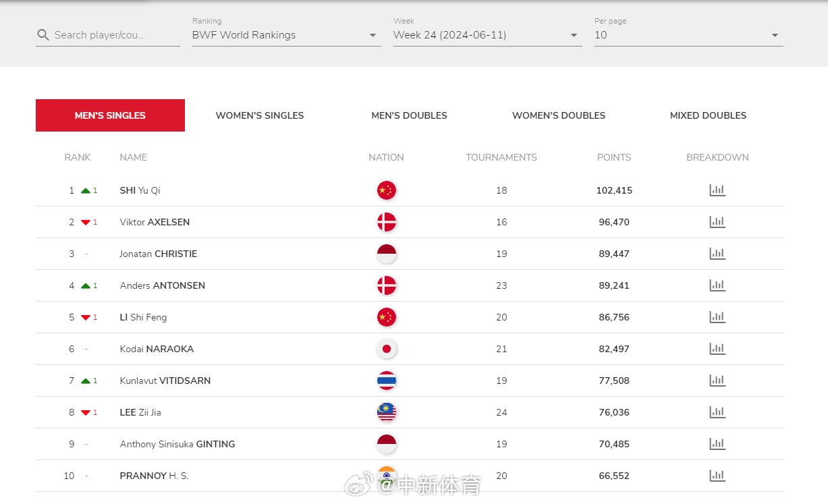Click tournaments count 23 for Antonsen
This screenshot has width=828, height=504.
[501, 285]
